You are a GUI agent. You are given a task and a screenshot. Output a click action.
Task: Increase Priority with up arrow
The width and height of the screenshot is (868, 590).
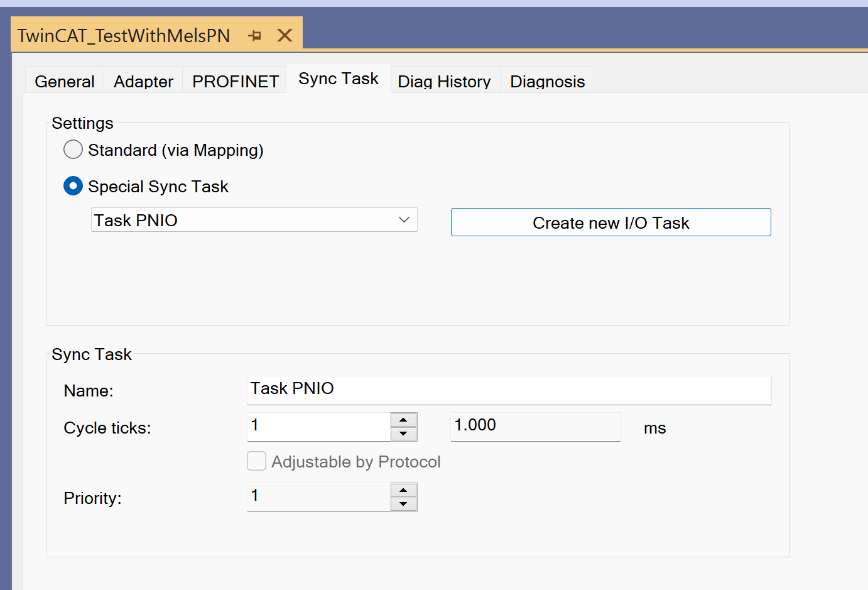pos(403,490)
